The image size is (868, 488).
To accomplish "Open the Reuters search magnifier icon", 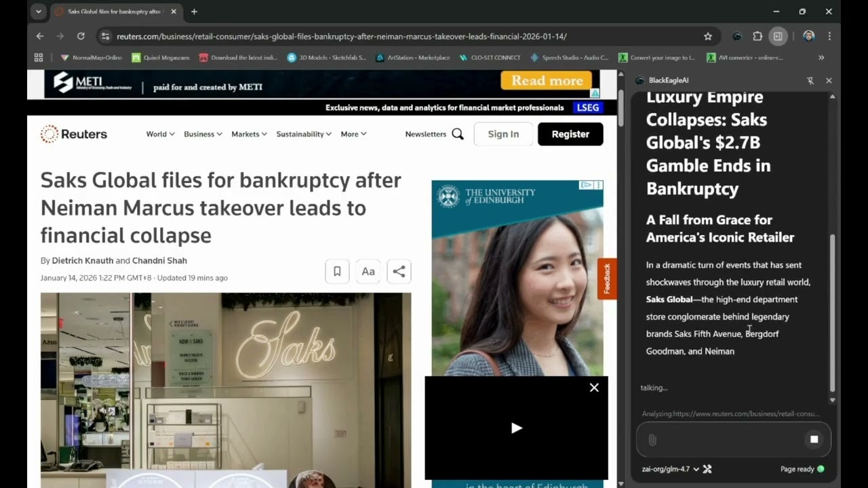I will [x=458, y=134].
